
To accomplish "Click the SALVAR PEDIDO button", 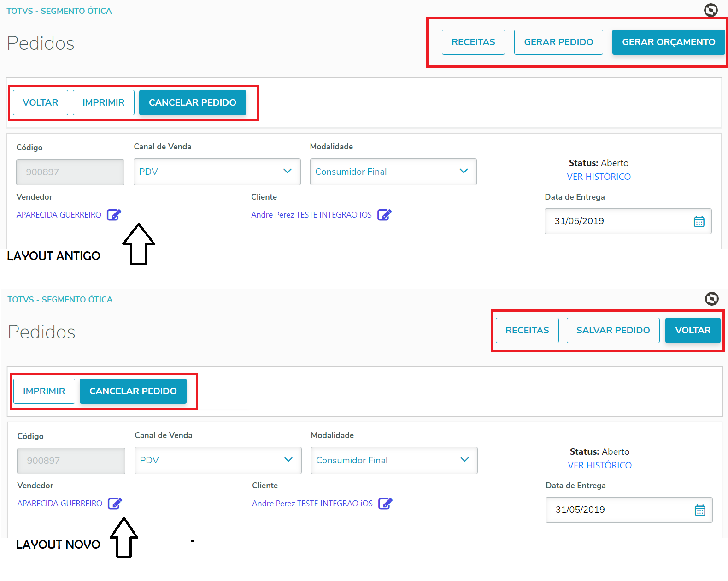I will tap(613, 330).
